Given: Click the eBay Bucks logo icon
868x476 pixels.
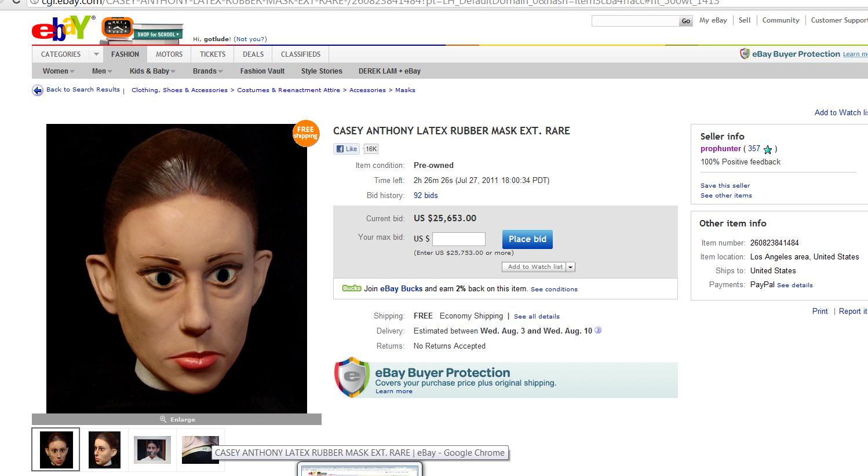Looking at the screenshot, I should click(352, 288).
